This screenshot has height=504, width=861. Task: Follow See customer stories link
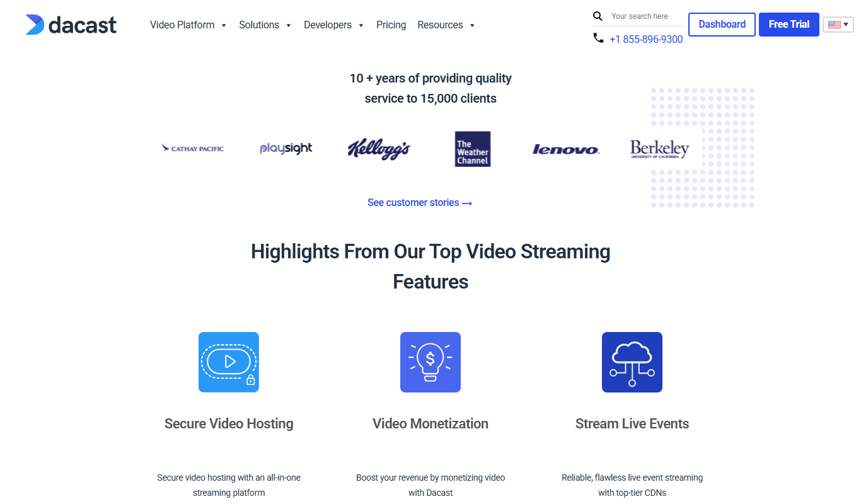point(420,203)
